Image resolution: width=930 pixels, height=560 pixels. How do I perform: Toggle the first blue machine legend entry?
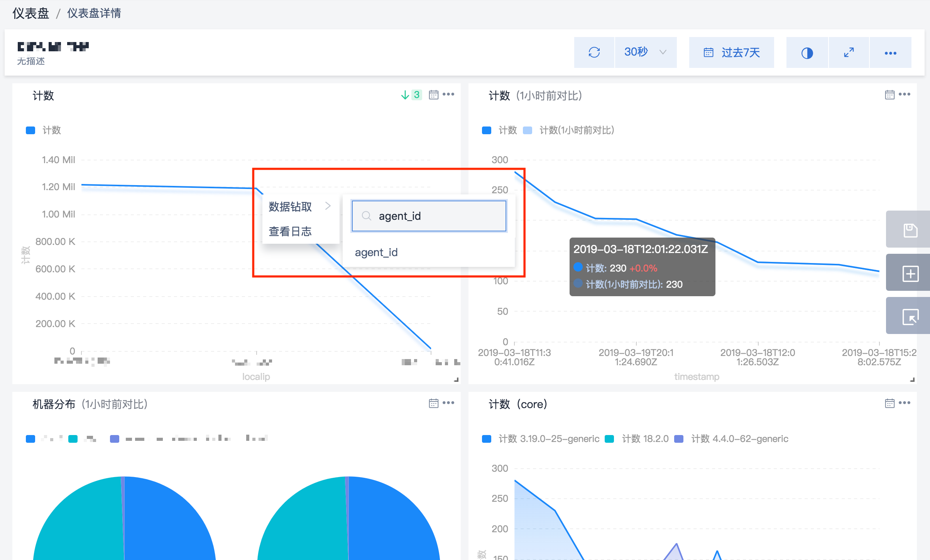point(44,439)
